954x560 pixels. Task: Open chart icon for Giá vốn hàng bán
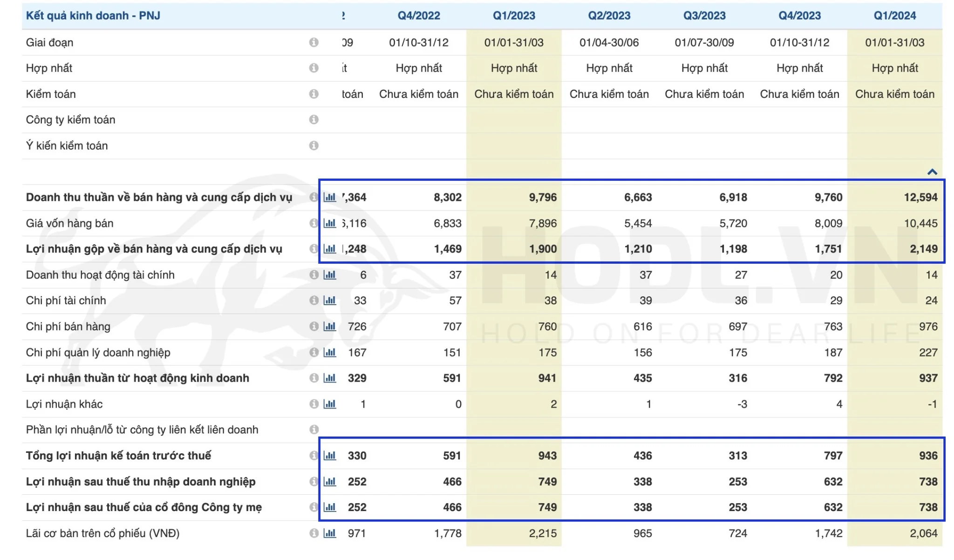pyautogui.click(x=330, y=223)
